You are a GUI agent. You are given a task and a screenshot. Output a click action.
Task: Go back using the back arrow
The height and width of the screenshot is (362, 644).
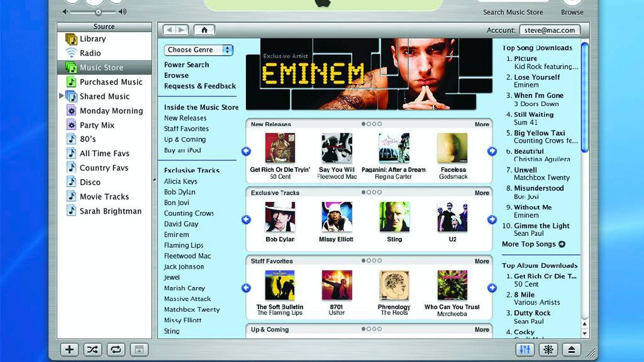(x=170, y=30)
